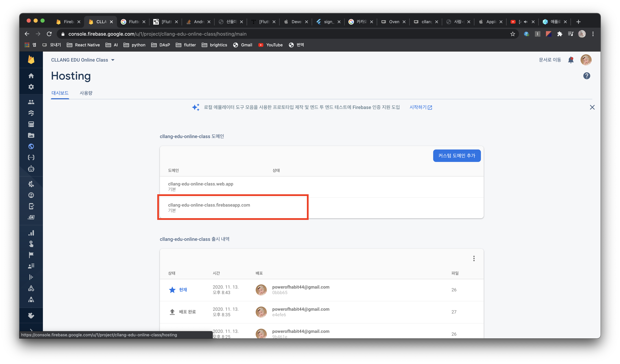Image resolution: width=620 pixels, height=364 pixels.
Task: Open cllang-edu-online-class.firebaseapp.com domain link
Action: [209, 205]
